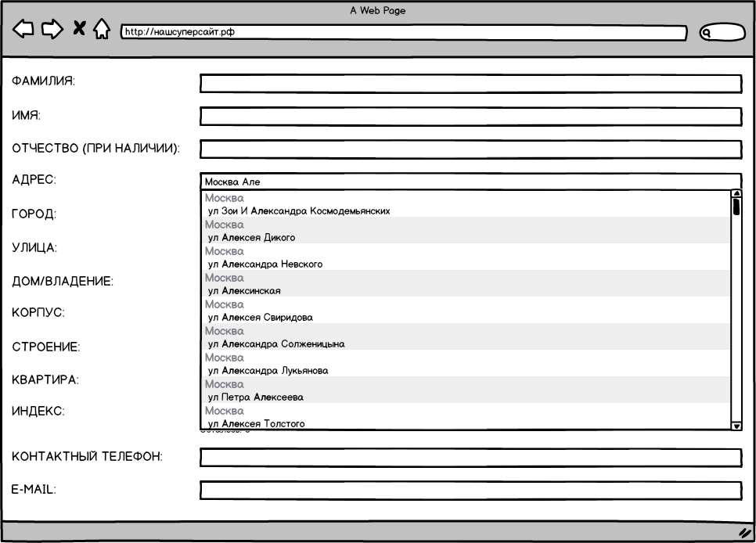The height and width of the screenshot is (543, 756).
Task: Select suggestion ул Алексея Толстого
Action: tap(466, 416)
